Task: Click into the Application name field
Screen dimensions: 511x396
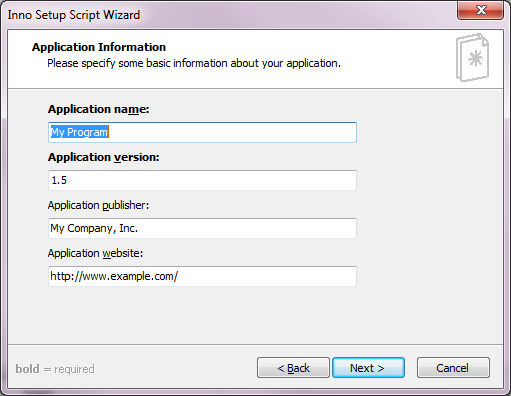Action: point(202,132)
